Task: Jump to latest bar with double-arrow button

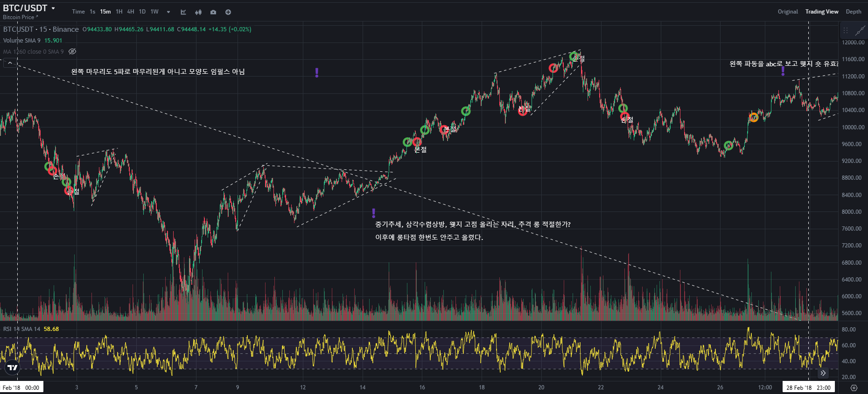Action: [x=823, y=373]
